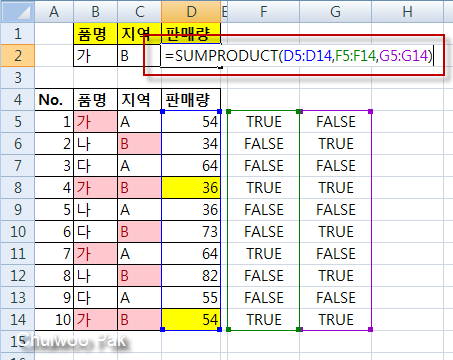Select row 3 header

click(x=18, y=78)
